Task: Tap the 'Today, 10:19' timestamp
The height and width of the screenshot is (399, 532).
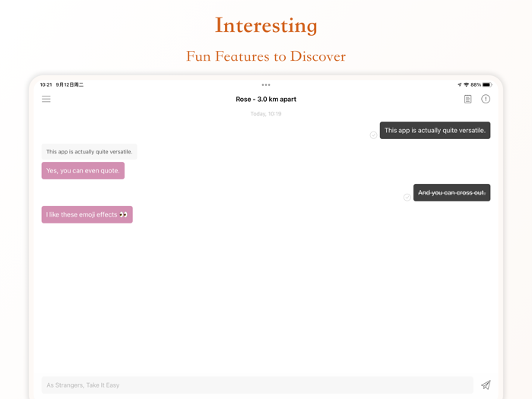Action: (266, 114)
